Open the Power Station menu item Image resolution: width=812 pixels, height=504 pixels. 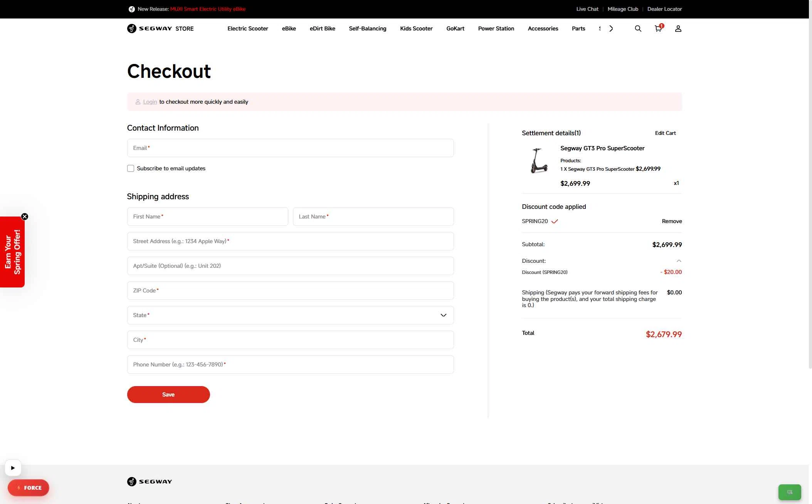coord(496,29)
